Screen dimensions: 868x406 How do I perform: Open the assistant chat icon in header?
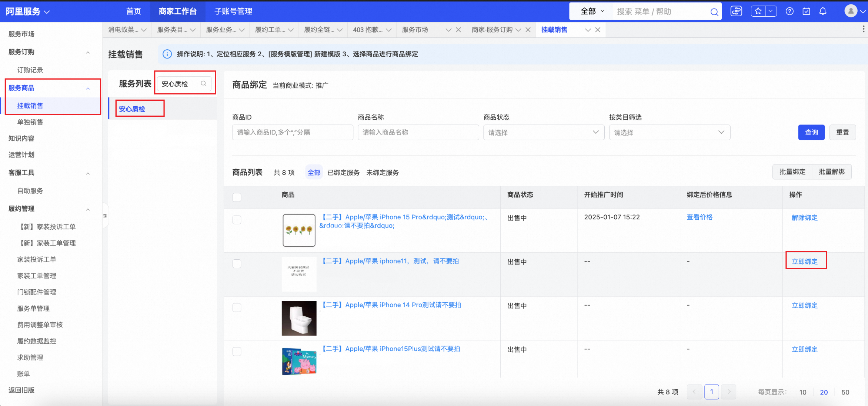[x=736, y=11]
